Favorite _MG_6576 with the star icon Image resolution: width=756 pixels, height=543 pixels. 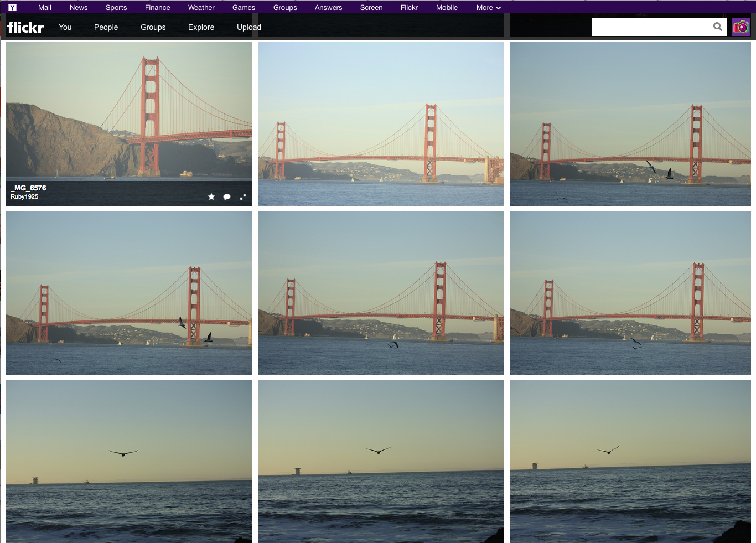(211, 196)
